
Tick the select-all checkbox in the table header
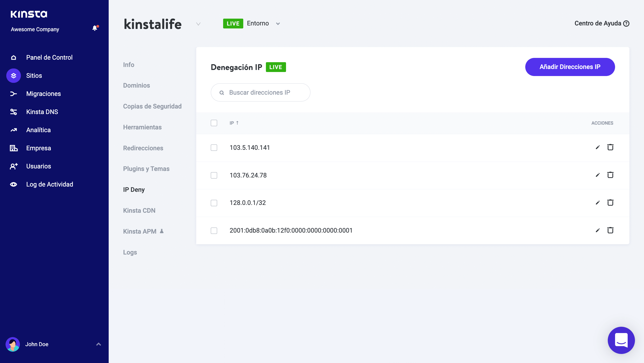(x=214, y=123)
